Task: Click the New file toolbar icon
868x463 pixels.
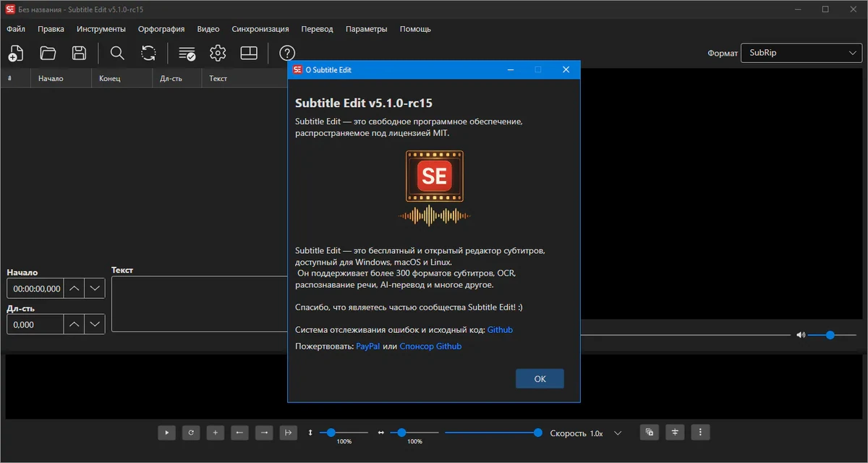Action: [x=15, y=53]
